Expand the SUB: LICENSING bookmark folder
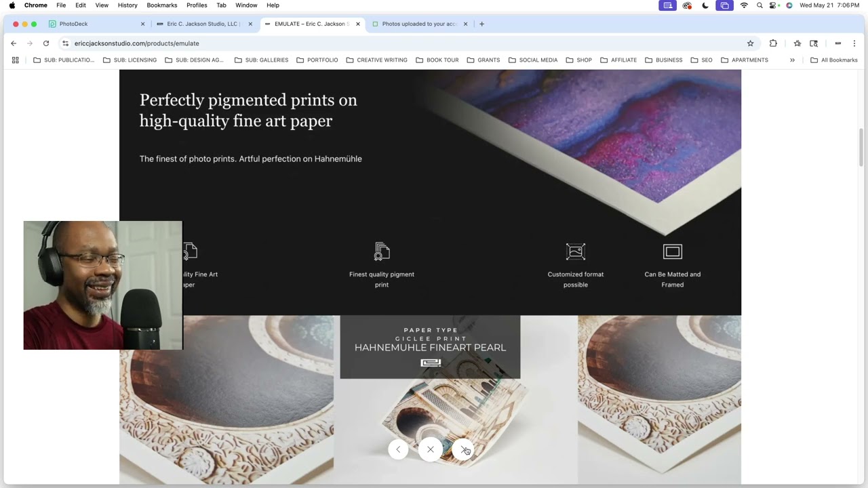868x488 pixels. point(130,60)
